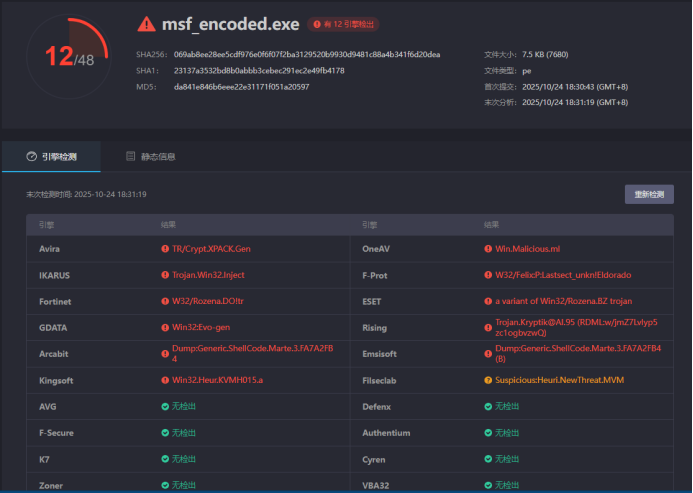693x493 pixels.
Task: Click the green check icon in AVG row
Action: click(164, 406)
